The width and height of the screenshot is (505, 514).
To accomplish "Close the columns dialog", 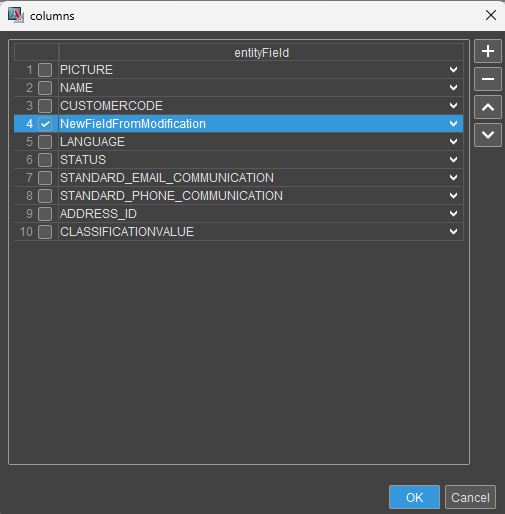I will tap(491, 15).
